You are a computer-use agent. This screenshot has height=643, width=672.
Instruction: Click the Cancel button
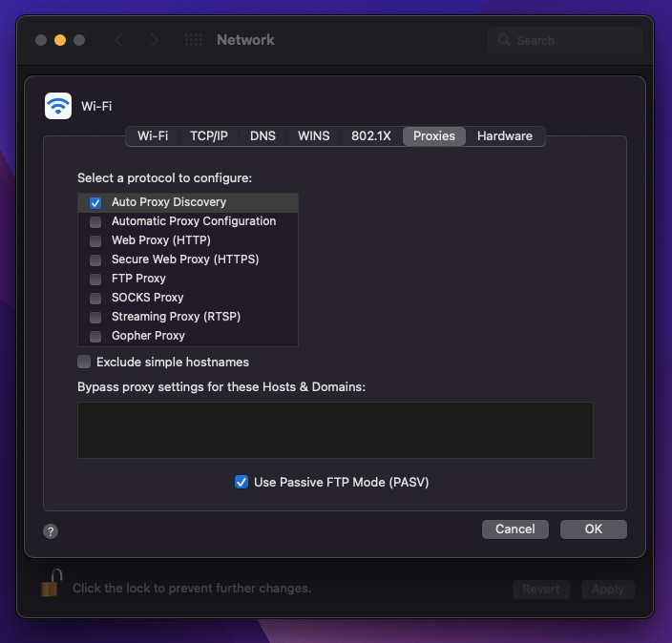tap(514, 529)
